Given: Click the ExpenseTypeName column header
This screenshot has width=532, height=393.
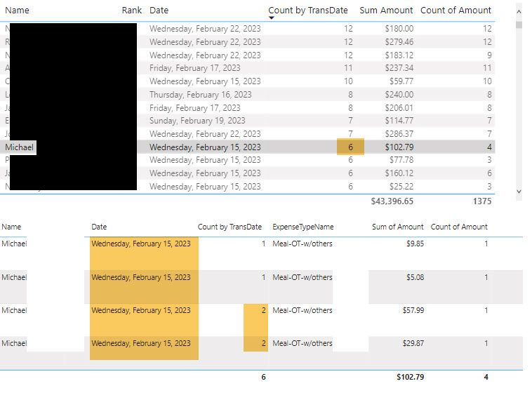Looking at the screenshot, I should [x=303, y=227].
